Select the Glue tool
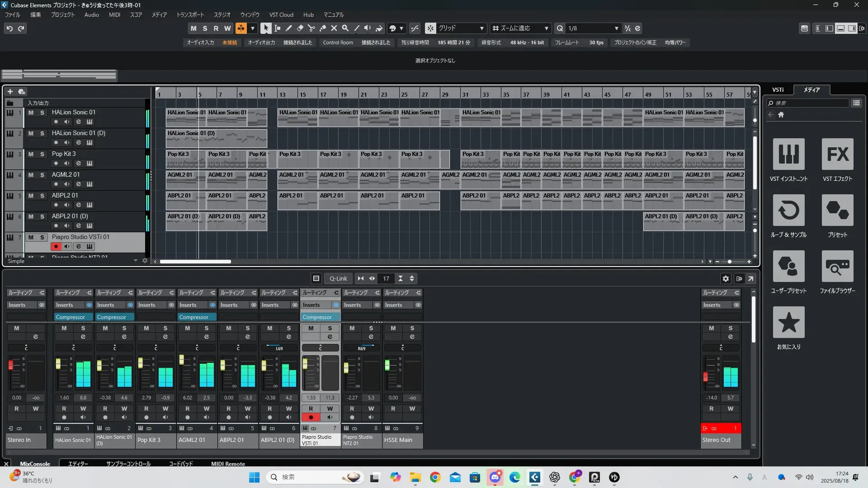The image size is (868, 488). tap(322, 28)
